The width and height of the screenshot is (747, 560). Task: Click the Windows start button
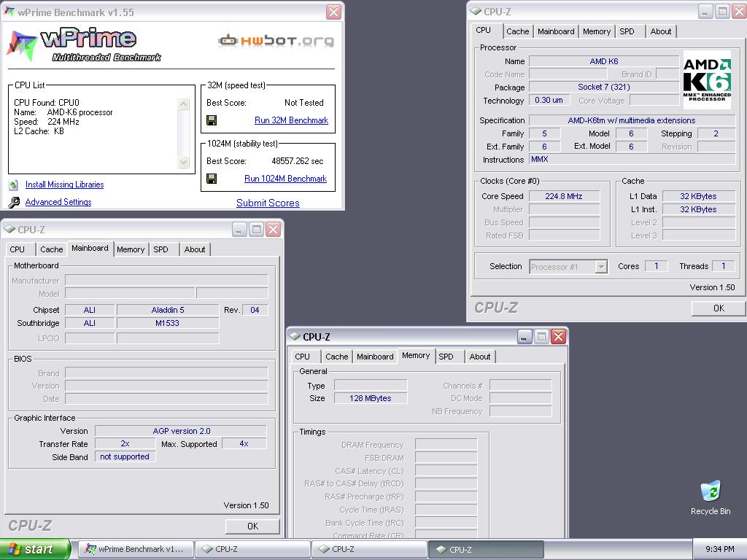[x=35, y=549]
